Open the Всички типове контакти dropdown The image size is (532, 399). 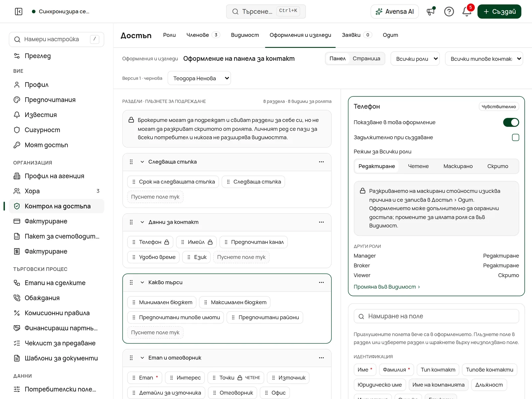(x=484, y=59)
